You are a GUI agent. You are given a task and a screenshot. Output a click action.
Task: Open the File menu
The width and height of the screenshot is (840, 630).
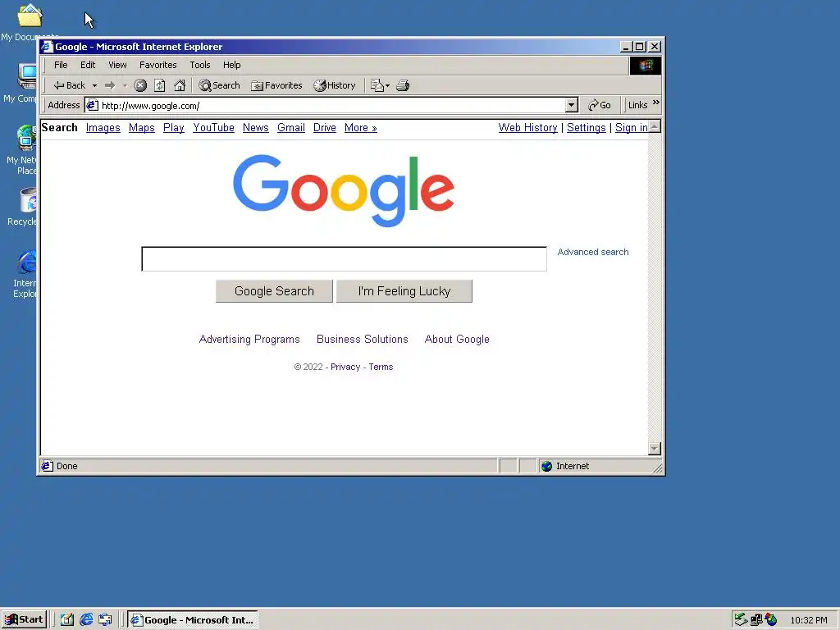click(61, 65)
